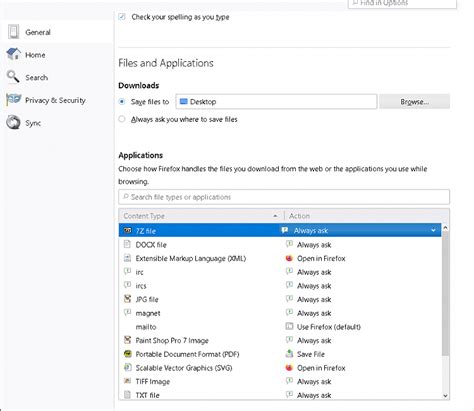Toggle Check your spelling as you type
Viewport: 474px width, 411px height.
(x=122, y=17)
